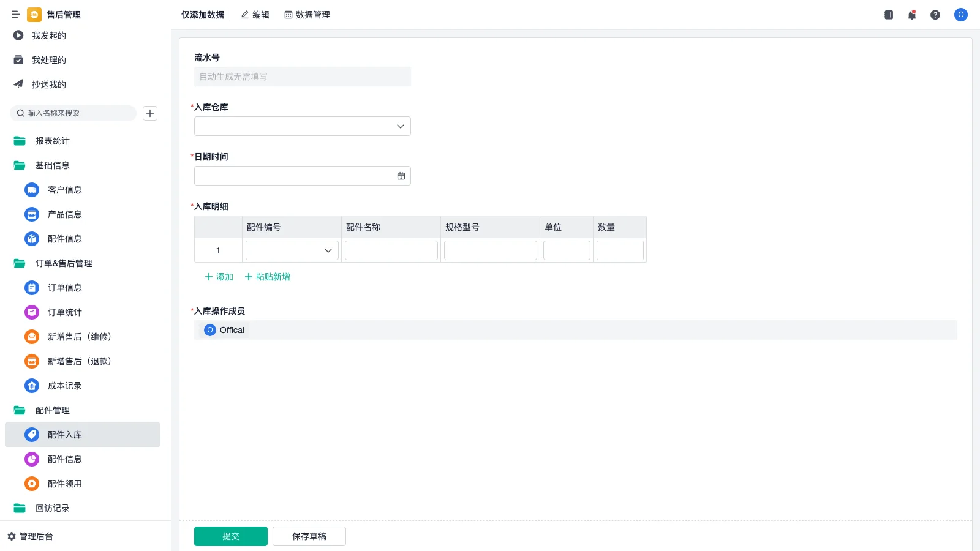Click the notification bell icon
The image size is (980, 551).
click(x=911, y=15)
